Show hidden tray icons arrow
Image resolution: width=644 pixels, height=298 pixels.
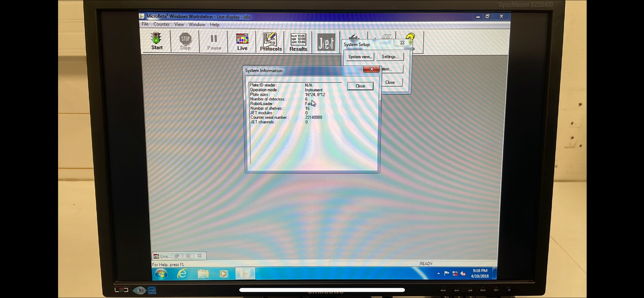(439, 273)
